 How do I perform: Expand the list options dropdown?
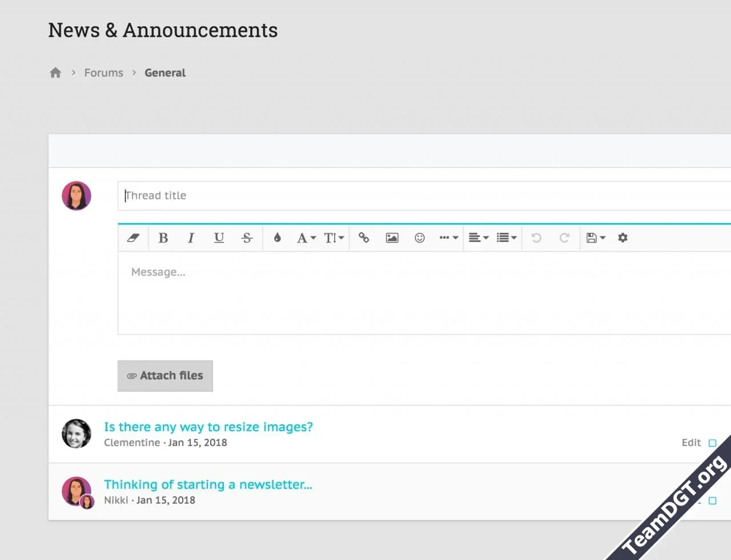pos(507,238)
